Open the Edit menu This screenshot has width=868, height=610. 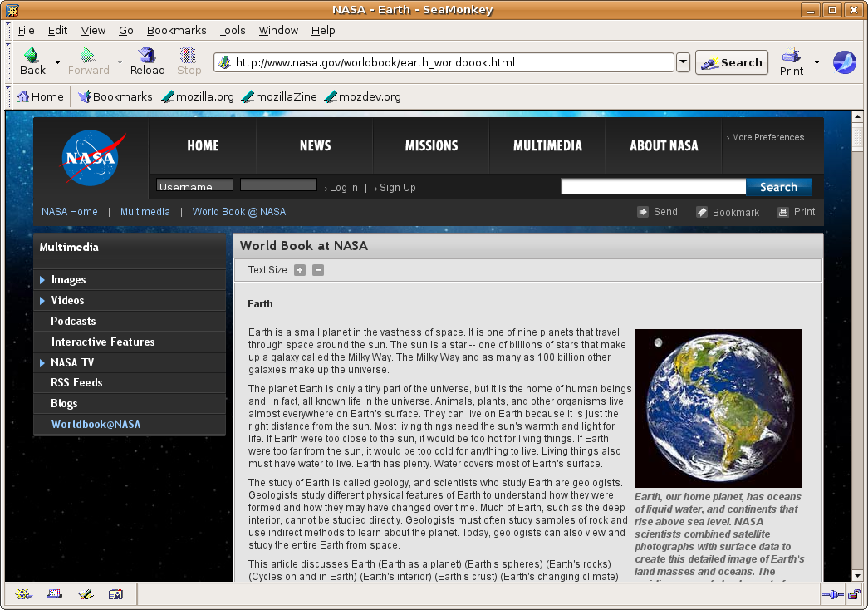[x=57, y=31]
